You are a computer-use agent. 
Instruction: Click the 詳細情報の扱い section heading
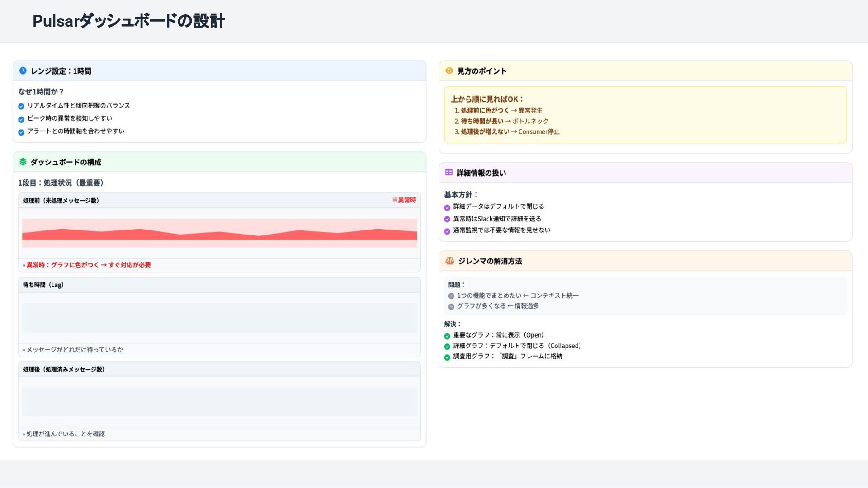point(481,173)
